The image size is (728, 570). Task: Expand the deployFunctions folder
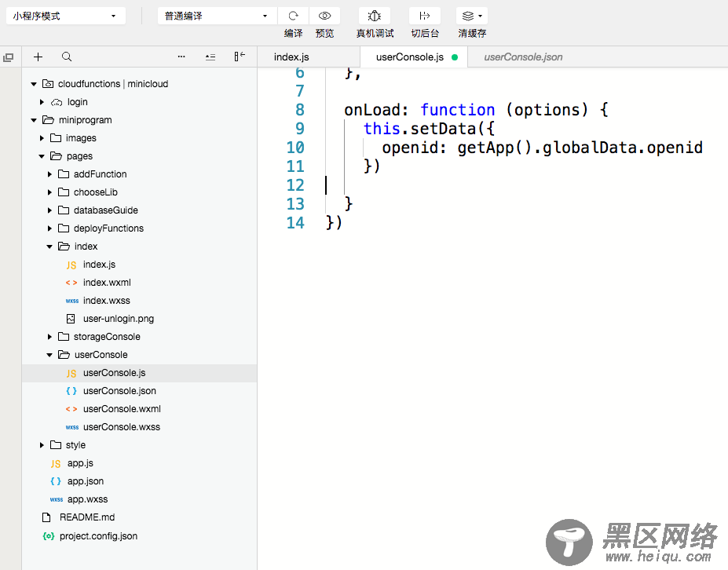49,228
